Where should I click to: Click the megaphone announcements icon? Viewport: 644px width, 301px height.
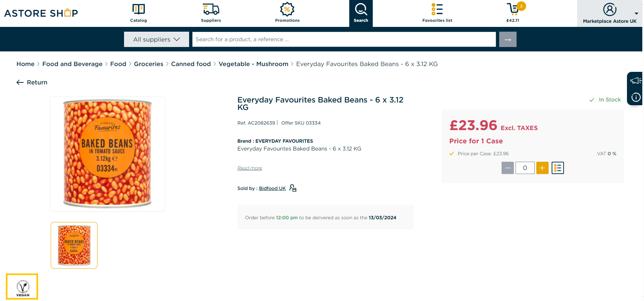pos(635,81)
